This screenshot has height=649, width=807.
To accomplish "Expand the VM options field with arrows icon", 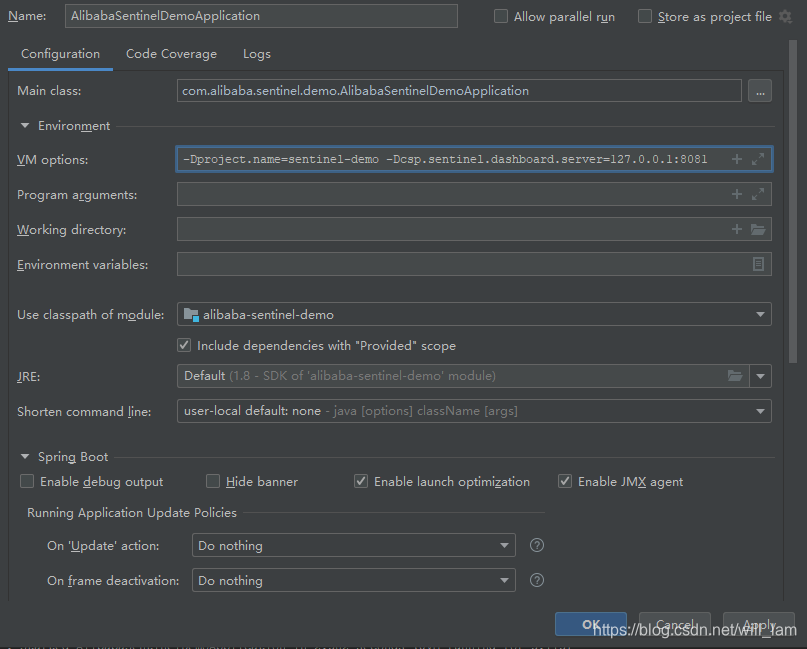I will pyautogui.click(x=758, y=159).
